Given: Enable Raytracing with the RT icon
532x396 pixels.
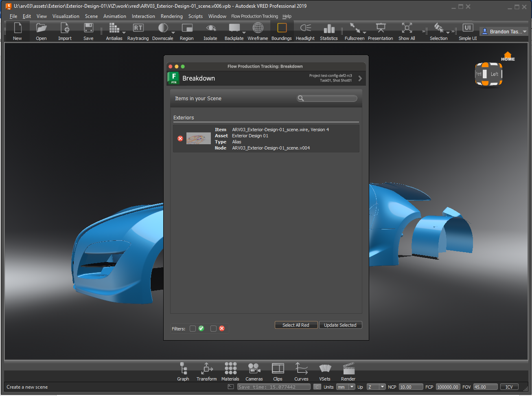Looking at the screenshot, I should tap(138, 28).
